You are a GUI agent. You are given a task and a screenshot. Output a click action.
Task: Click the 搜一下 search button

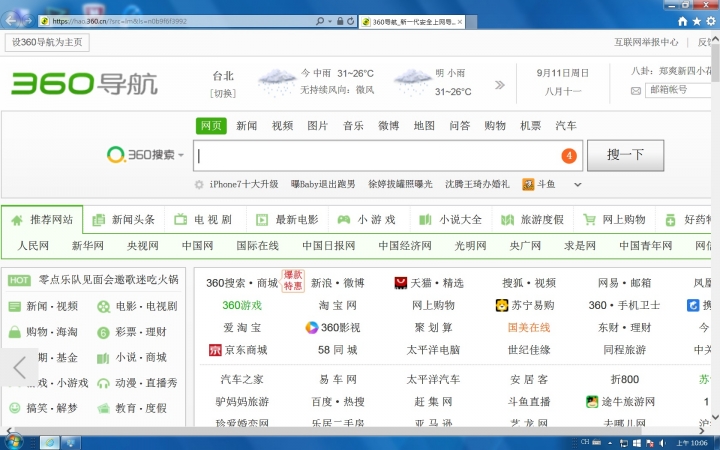(625, 156)
